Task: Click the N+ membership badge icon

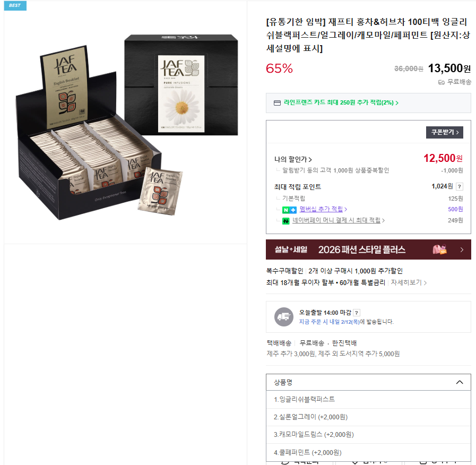Action: (289, 210)
